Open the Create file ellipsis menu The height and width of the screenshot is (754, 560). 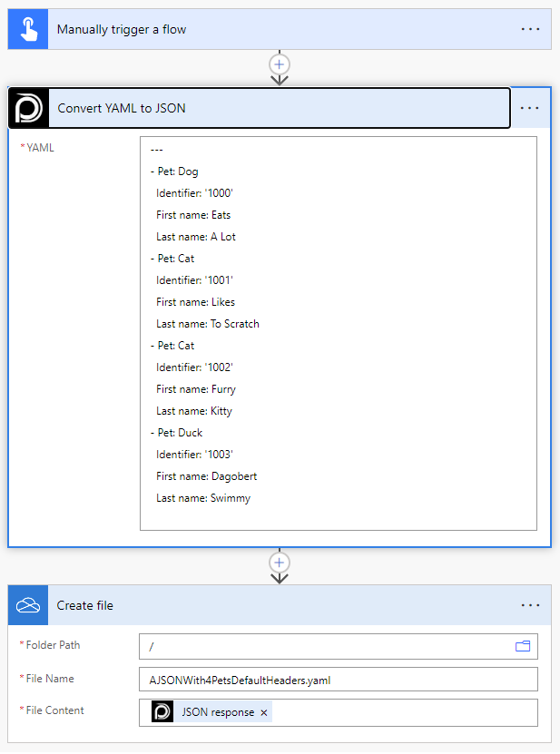(x=530, y=605)
